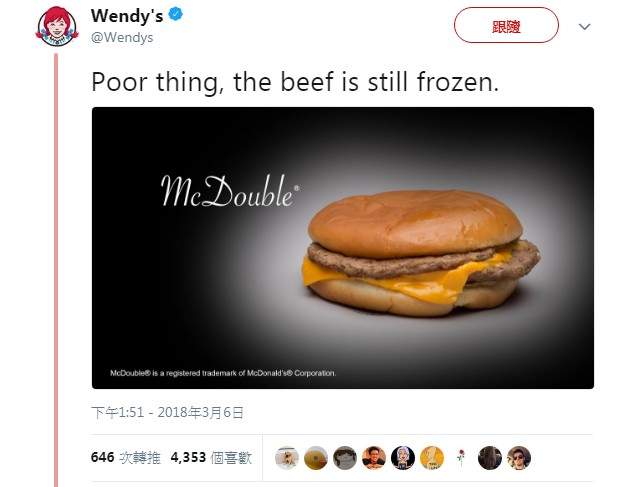632x487 pixels.
Task: Open the McDouble burger image
Action: (x=343, y=248)
